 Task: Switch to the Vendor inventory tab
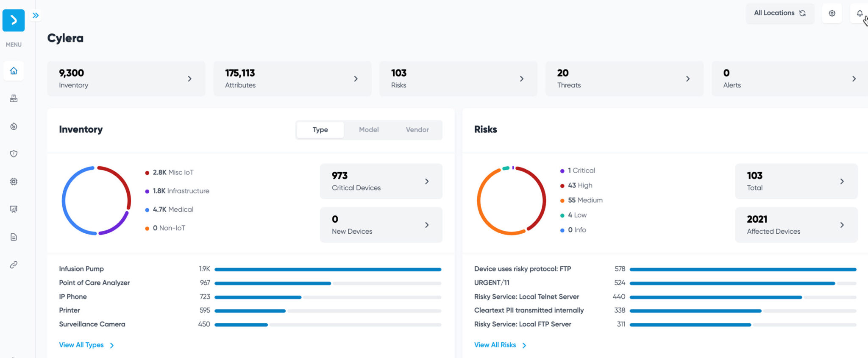(417, 130)
